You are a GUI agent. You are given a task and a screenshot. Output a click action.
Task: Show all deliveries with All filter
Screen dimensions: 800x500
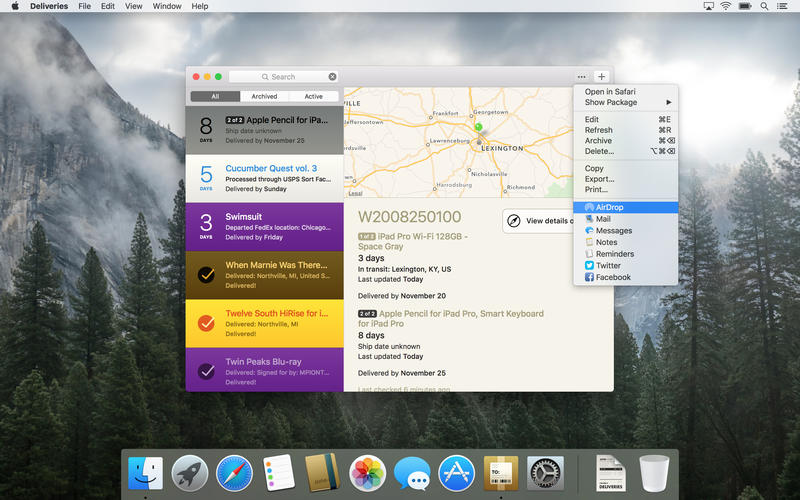(215, 96)
